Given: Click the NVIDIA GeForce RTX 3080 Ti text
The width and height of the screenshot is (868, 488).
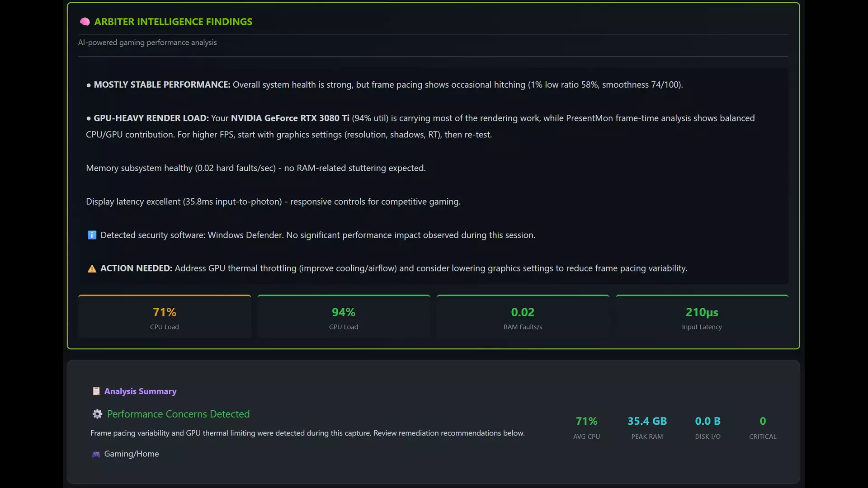Looking at the screenshot, I should (x=290, y=118).
